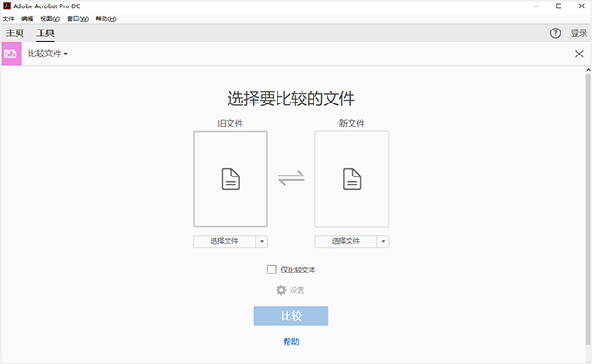Click the 登录 sign-in link
The height and width of the screenshot is (364, 592).
click(x=579, y=33)
